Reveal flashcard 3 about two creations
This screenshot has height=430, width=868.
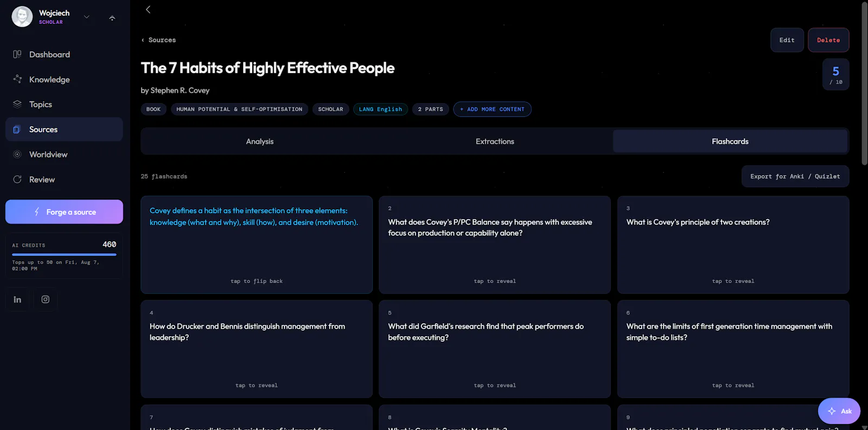coord(733,245)
